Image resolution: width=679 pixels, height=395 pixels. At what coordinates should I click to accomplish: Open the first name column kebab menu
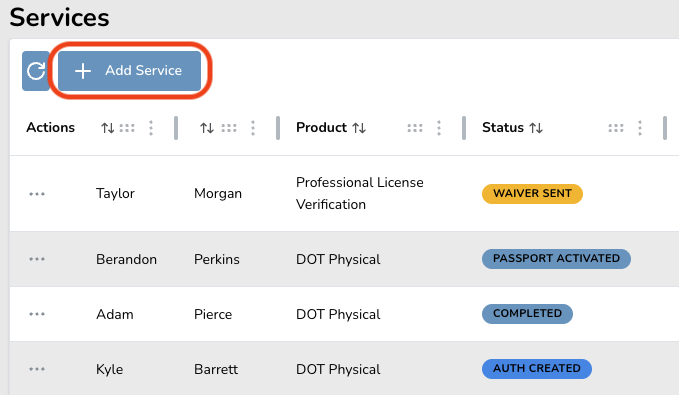(151, 128)
